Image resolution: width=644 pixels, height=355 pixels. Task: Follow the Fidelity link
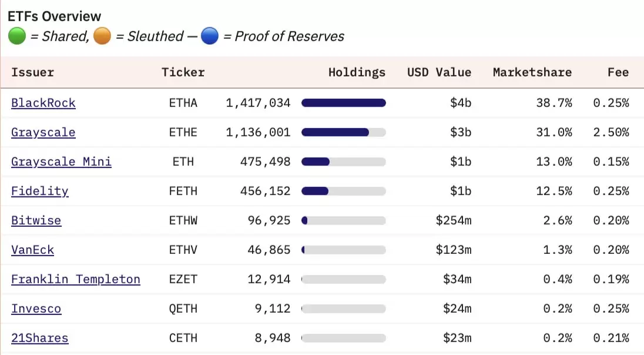coord(40,191)
